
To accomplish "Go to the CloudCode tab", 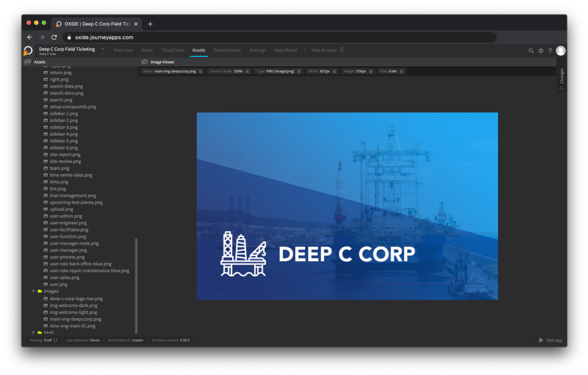I will (173, 50).
